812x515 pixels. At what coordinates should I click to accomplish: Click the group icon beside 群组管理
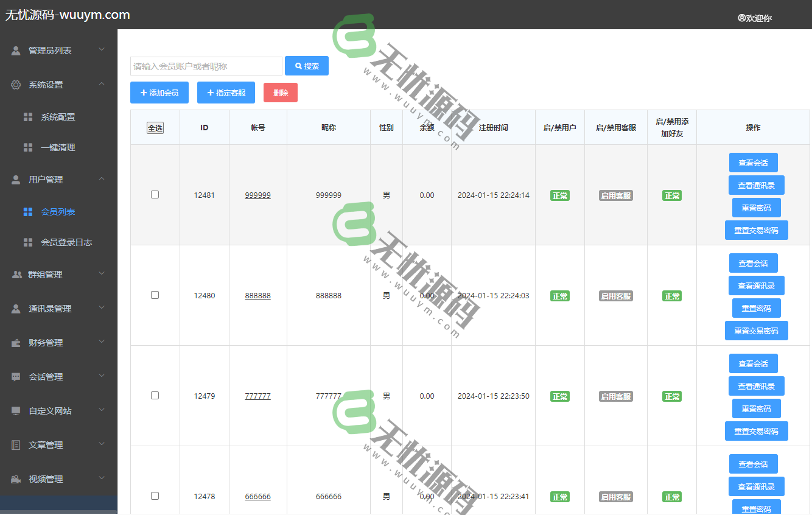point(16,275)
